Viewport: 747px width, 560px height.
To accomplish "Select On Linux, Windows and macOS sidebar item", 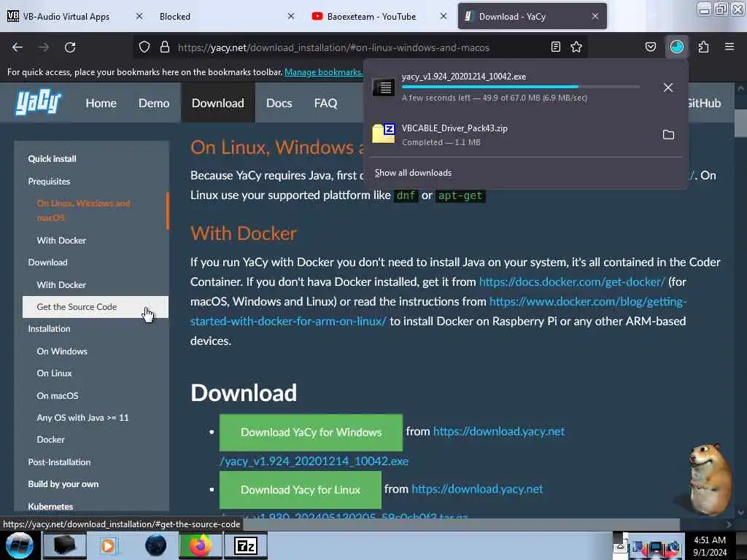I will pos(83,211).
